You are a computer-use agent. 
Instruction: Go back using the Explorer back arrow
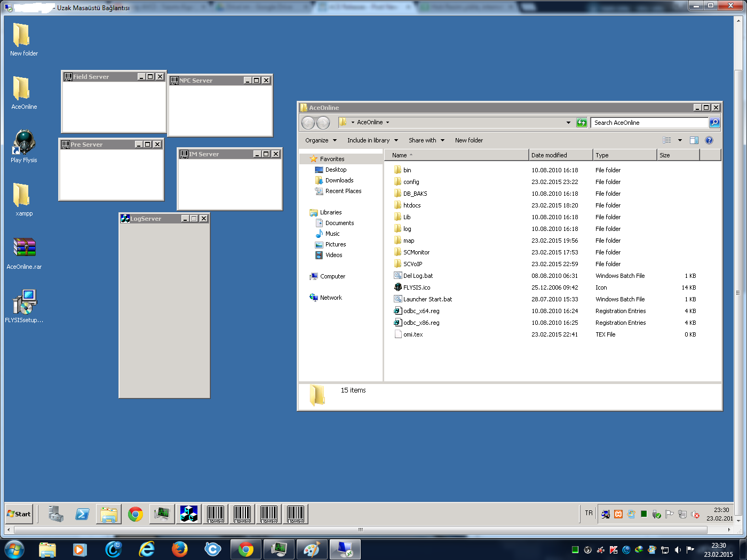[x=308, y=123]
